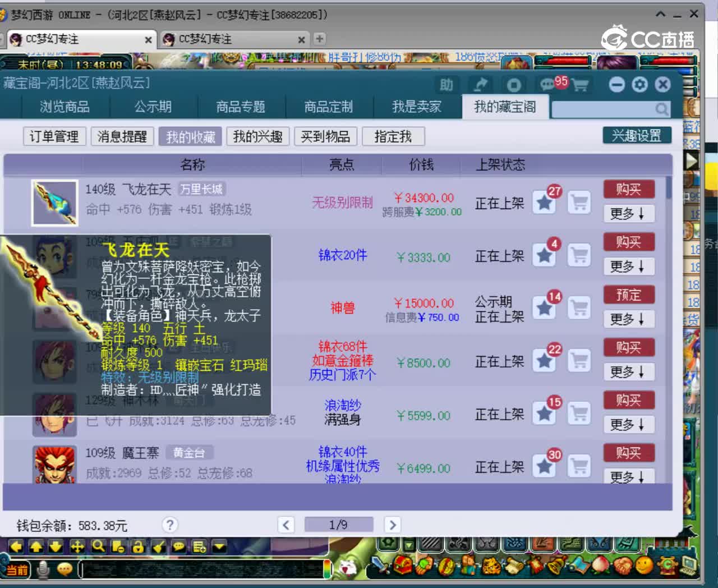The height and width of the screenshot is (588, 718).
Task: Select the 我的收藏 sub-tab
Action: point(190,136)
